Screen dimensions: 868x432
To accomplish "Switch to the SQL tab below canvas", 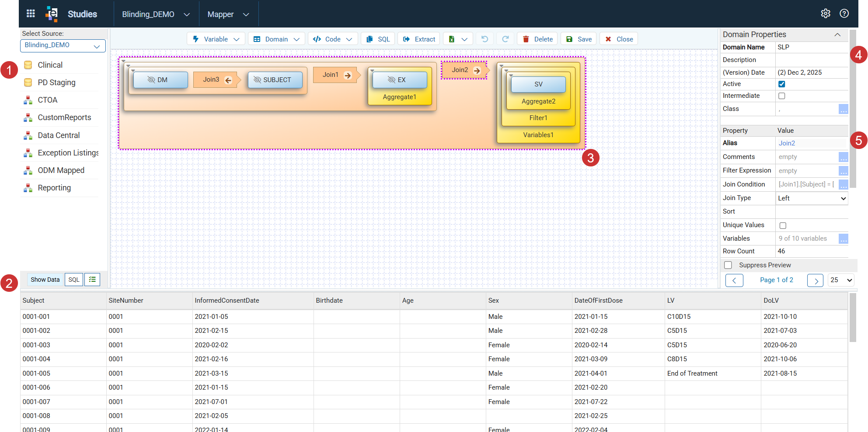I will [x=74, y=280].
